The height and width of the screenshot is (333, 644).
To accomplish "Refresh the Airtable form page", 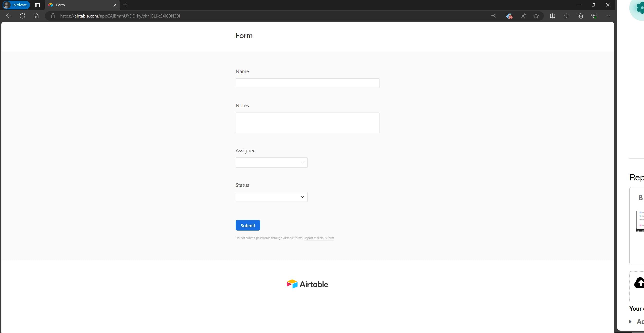I will click(23, 16).
